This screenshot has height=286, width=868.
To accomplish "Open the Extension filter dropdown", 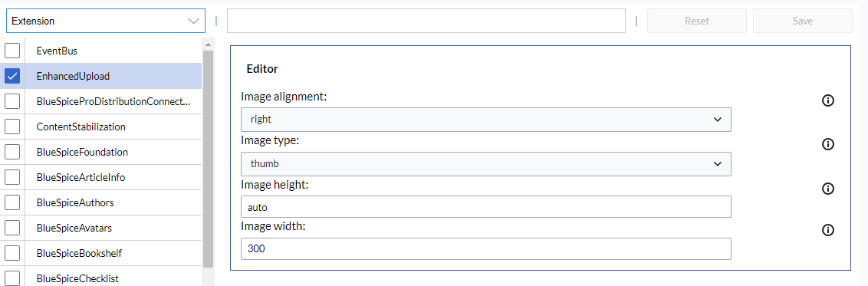I will pos(105,21).
